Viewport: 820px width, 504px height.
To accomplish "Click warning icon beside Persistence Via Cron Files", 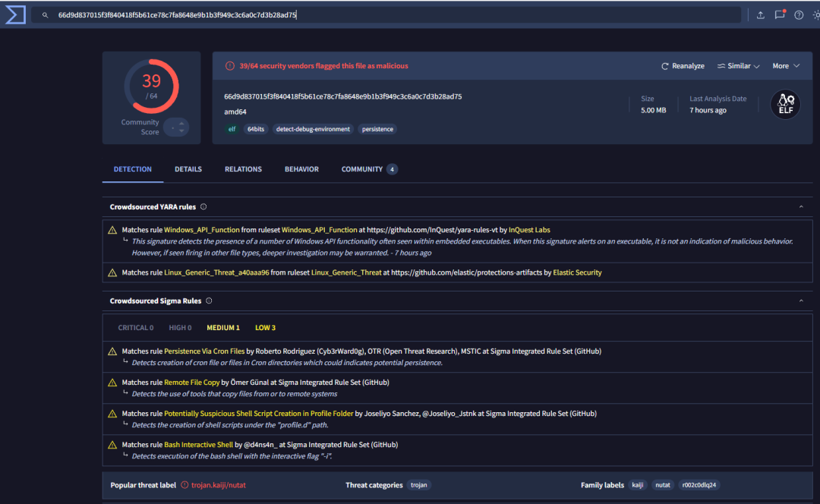I will click(112, 352).
